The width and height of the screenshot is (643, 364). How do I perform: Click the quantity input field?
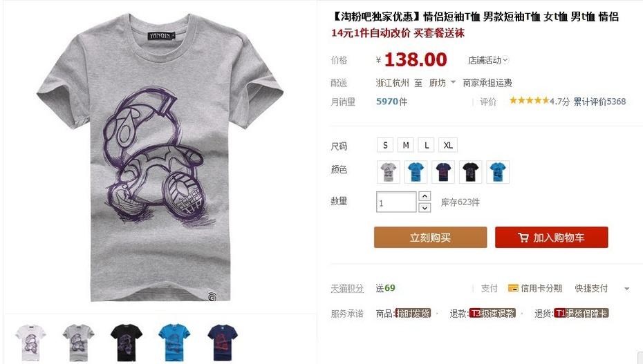coord(396,202)
